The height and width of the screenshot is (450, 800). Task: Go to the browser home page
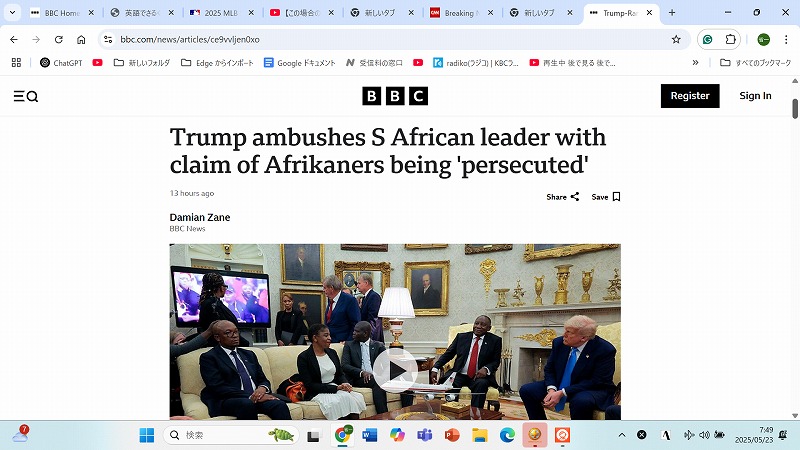point(81,39)
